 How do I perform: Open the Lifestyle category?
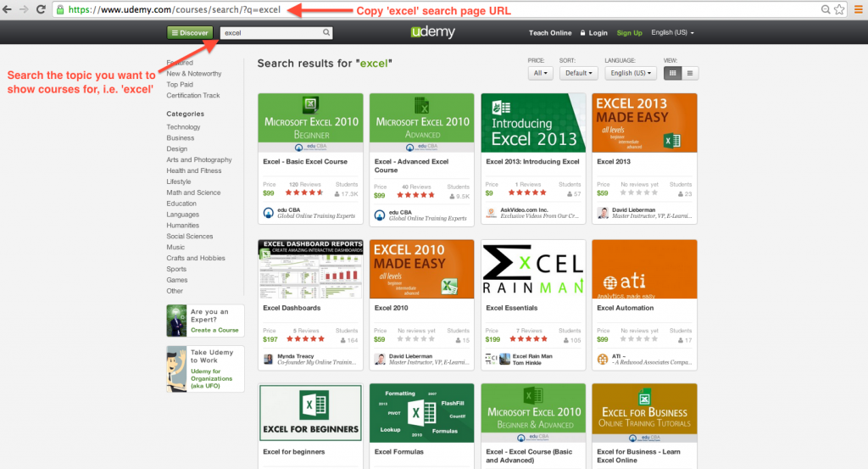coord(179,181)
